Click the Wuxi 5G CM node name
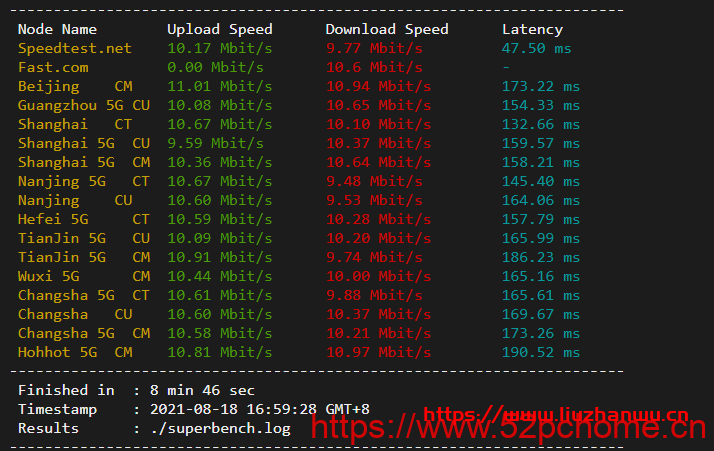The height and width of the screenshot is (451, 714). pyautogui.click(x=84, y=277)
